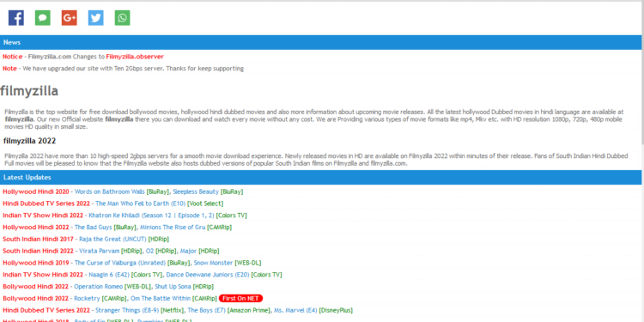Click the News section header
The height and width of the screenshot is (322, 644).
(320, 42)
